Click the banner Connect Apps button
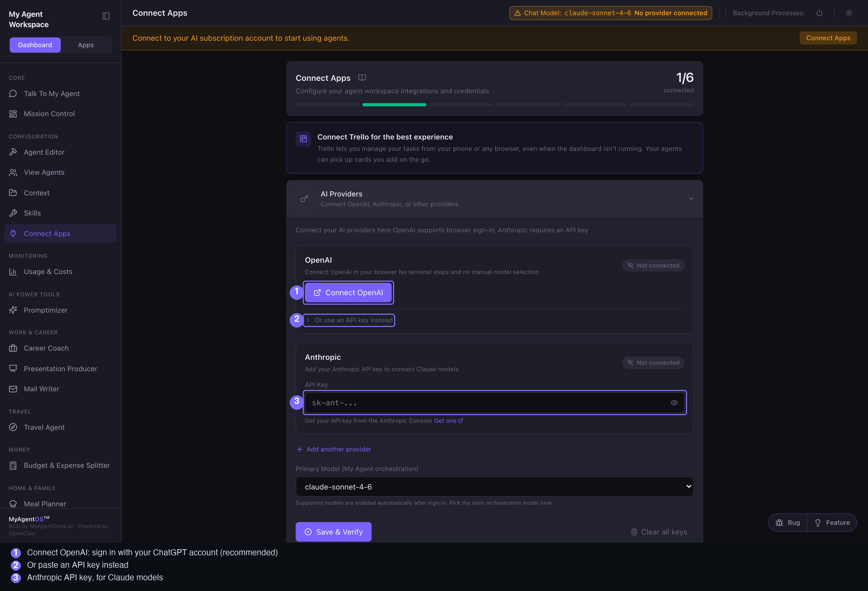This screenshot has width=868, height=591. [x=828, y=38]
